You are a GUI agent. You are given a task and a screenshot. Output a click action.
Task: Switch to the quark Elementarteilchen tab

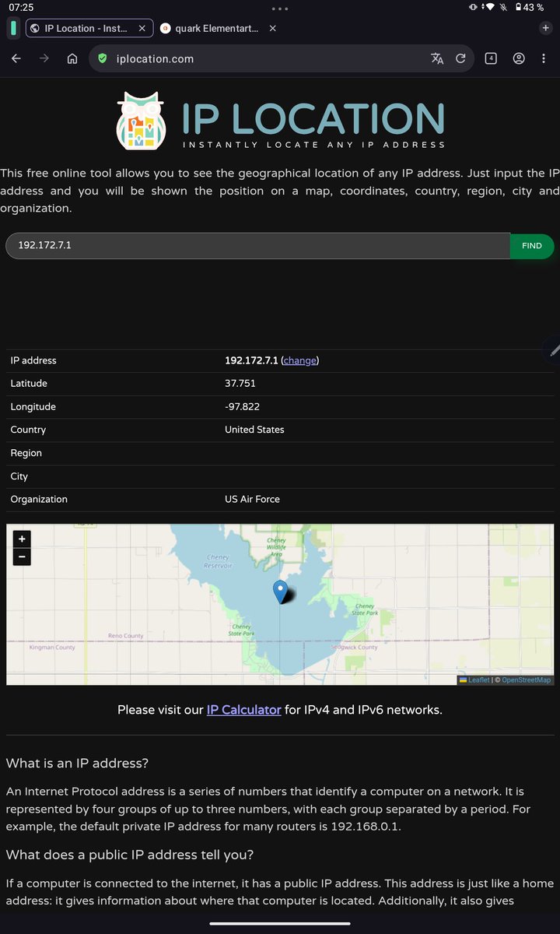[x=216, y=28]
